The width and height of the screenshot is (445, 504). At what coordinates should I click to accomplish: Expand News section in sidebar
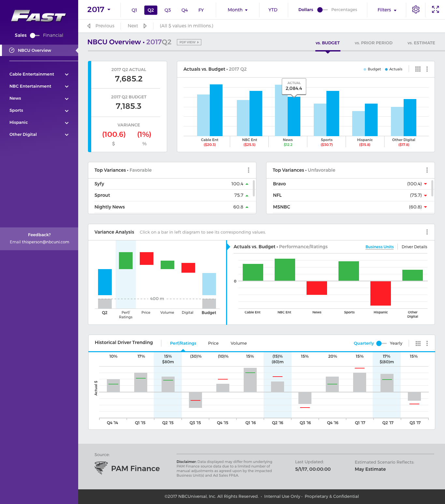tap(39, 98)
